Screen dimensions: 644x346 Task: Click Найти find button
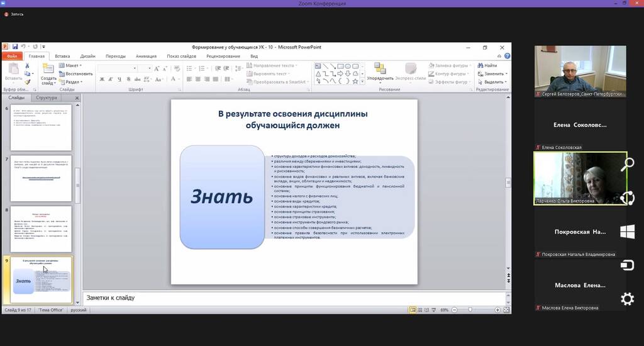(x=487, y=65)
